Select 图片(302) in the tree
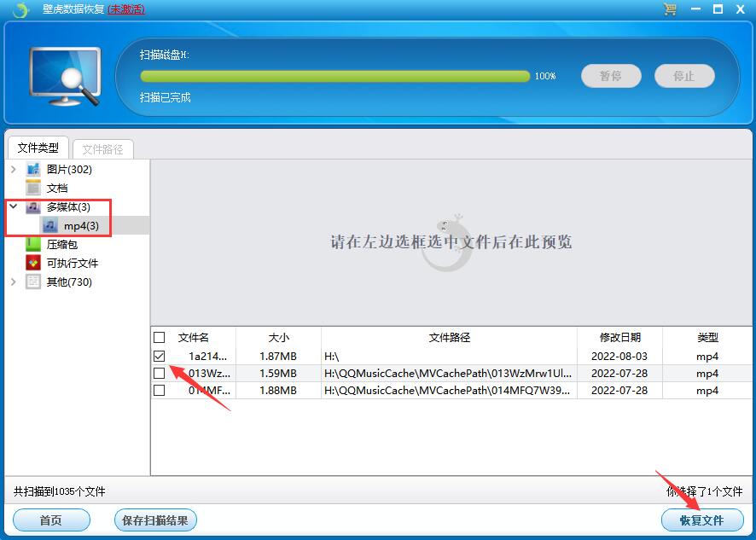 coord(69,169)
